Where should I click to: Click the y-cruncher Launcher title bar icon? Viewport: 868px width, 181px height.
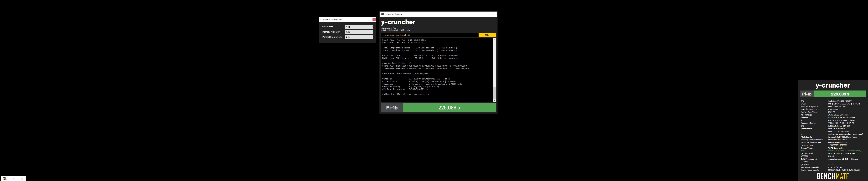tap(383, 14)
